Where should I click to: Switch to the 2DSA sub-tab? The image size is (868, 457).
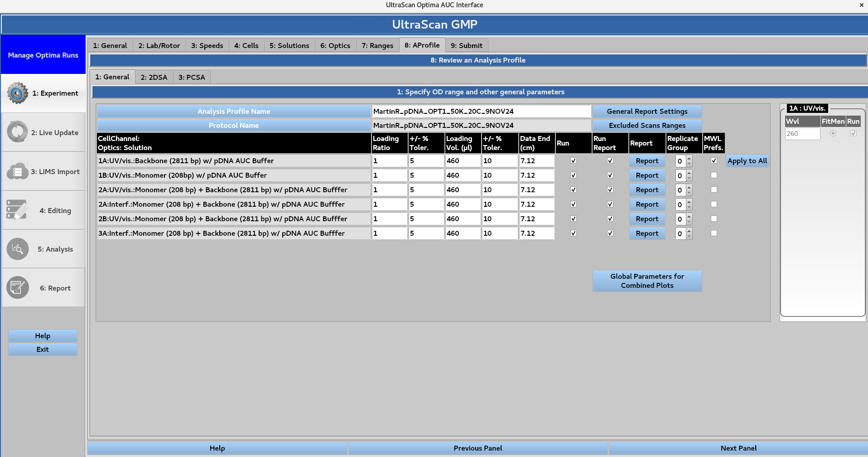(x=154, y=77)
